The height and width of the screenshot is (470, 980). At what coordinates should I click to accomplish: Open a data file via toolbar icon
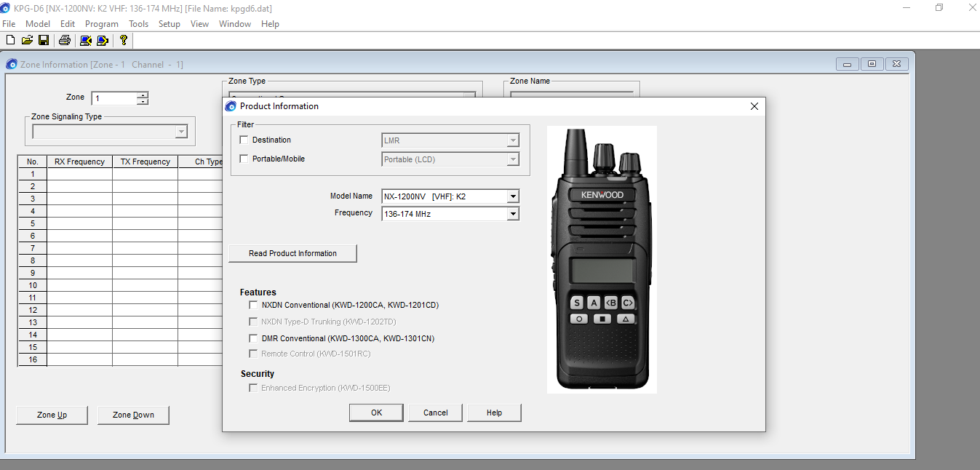[x=27, y=40]
